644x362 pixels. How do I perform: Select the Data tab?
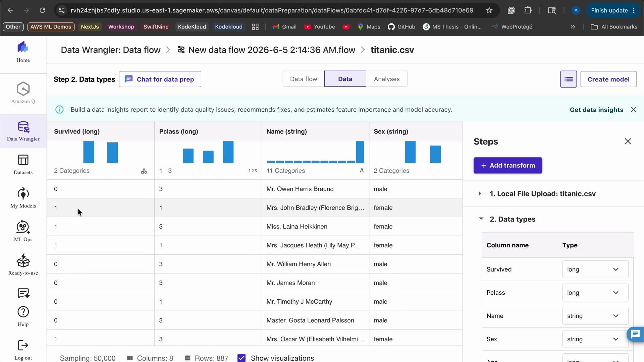point(345,79)
